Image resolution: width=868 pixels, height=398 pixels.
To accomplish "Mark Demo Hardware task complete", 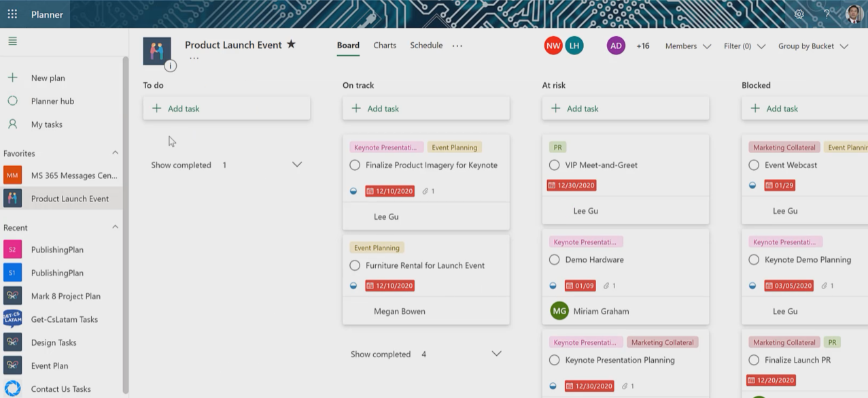I will pos(554,260).
